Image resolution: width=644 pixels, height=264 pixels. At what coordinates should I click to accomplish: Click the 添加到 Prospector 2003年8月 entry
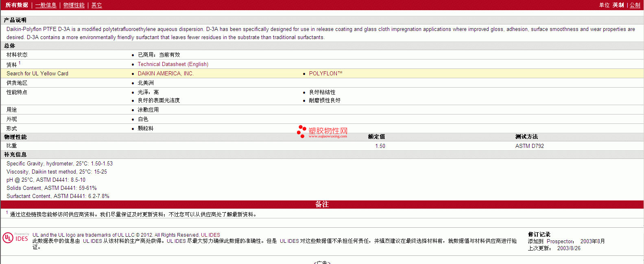click(566, 242)
